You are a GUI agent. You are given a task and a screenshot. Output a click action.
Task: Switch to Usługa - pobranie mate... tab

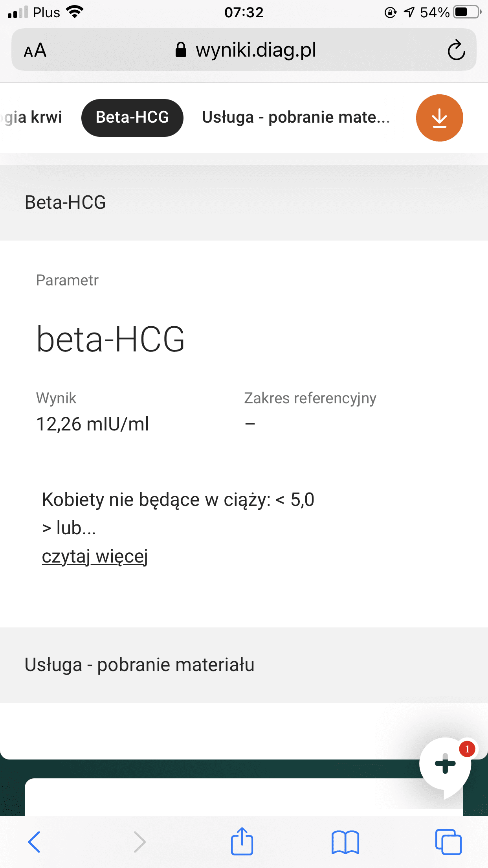pyautogui.click(x=296, y=118)
